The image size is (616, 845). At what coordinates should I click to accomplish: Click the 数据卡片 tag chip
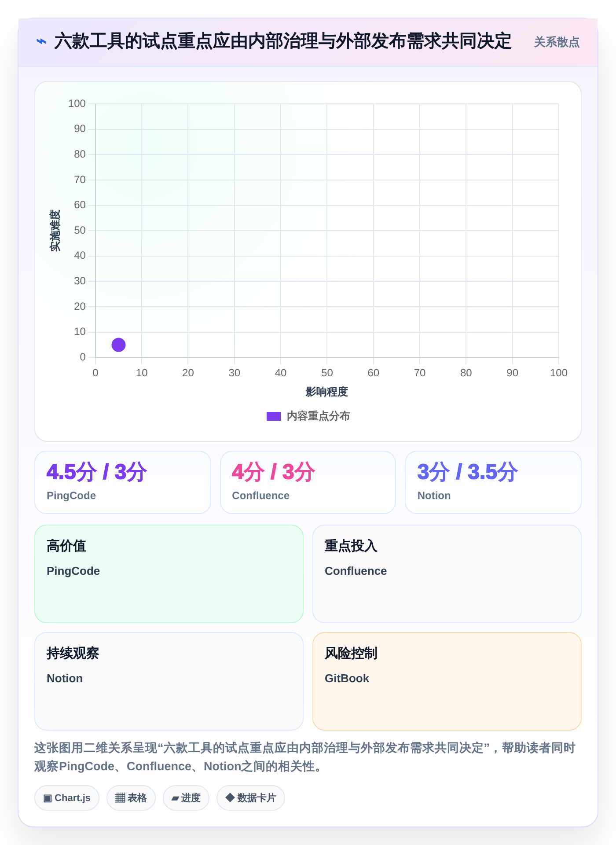[251, 798]
